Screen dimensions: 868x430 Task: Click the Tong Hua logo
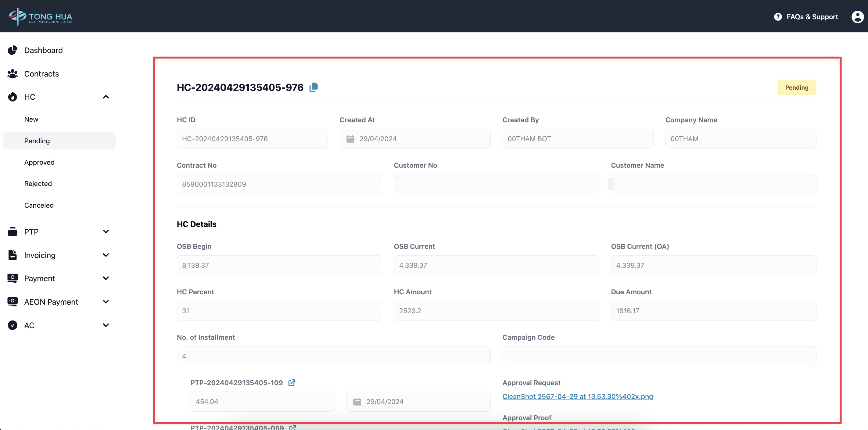pyautogui.click(x=41, y=16)
